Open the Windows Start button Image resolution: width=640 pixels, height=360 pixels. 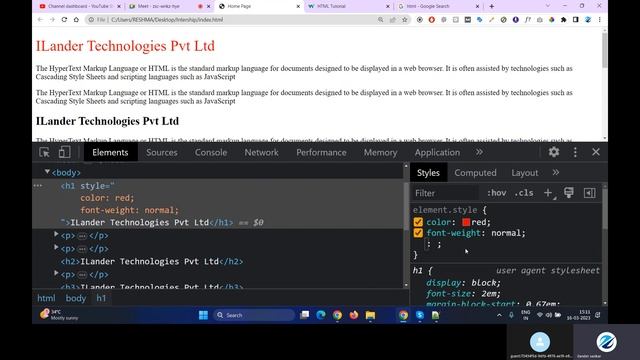[x=203, y=315]
